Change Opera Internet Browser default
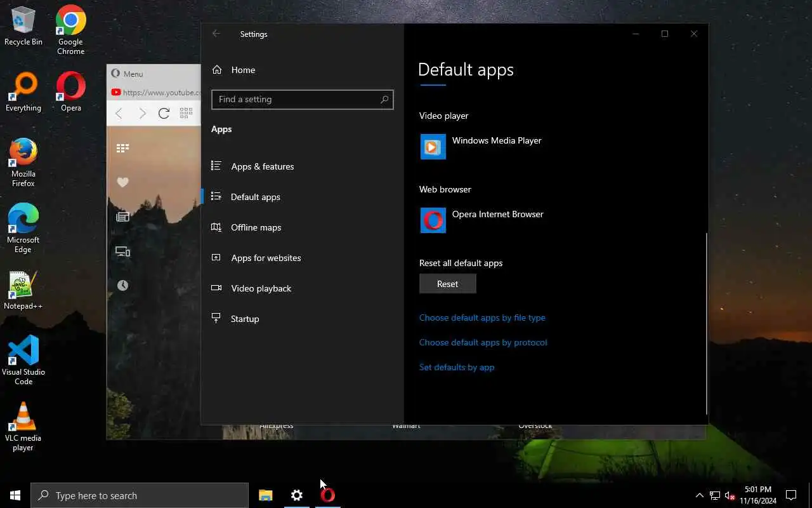This screenshot has width=812, height=508. (483, 220)
